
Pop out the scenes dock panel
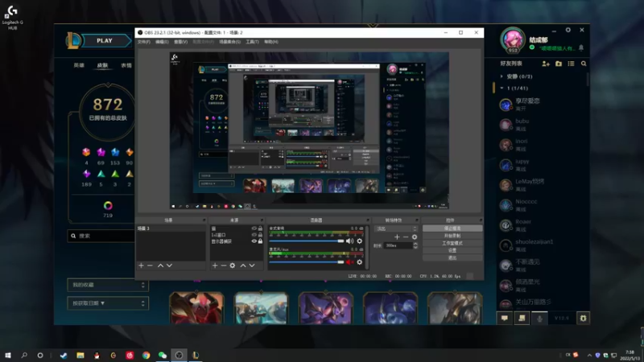(x=204, y=220)
